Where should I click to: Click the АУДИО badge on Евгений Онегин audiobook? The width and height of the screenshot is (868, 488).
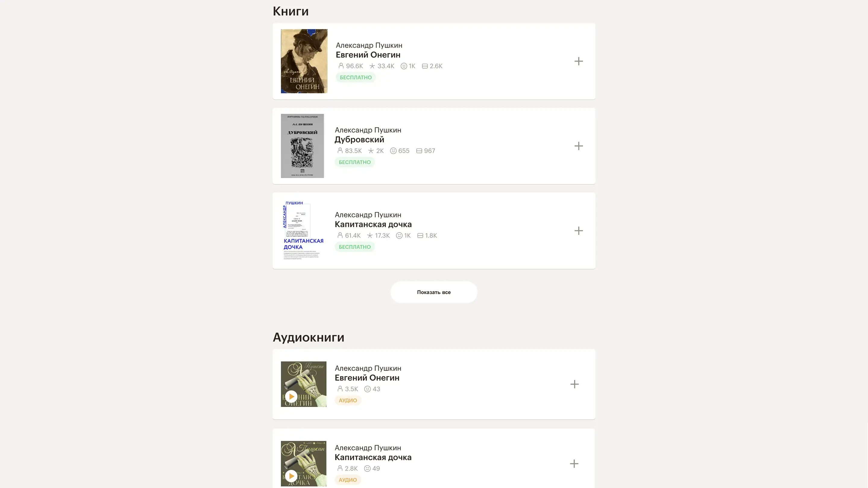348,400
